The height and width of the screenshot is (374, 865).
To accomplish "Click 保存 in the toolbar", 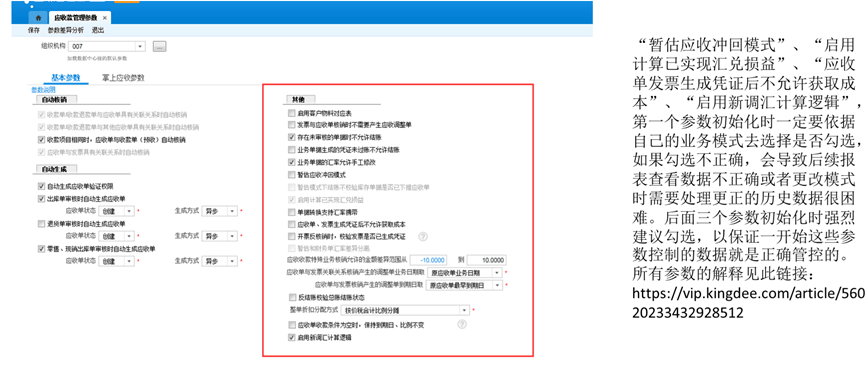I will (33, 31).
